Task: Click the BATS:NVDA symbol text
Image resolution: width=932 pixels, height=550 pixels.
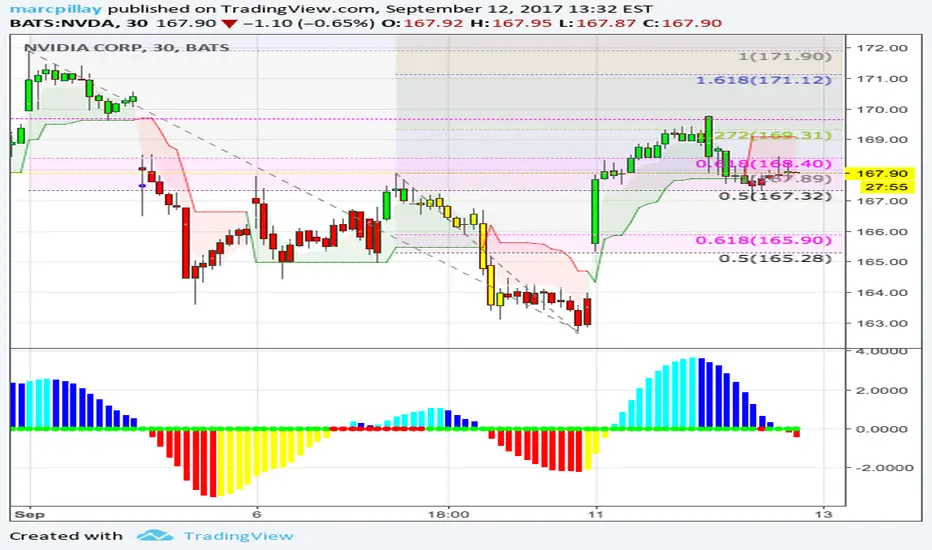Action: click(62, 24)
